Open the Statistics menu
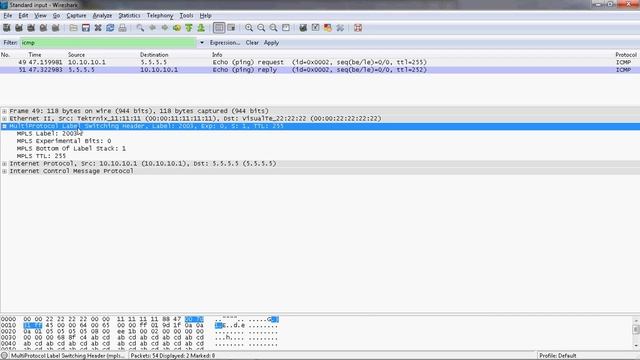The width and height of the screenshot is (640, 360). 129,16
